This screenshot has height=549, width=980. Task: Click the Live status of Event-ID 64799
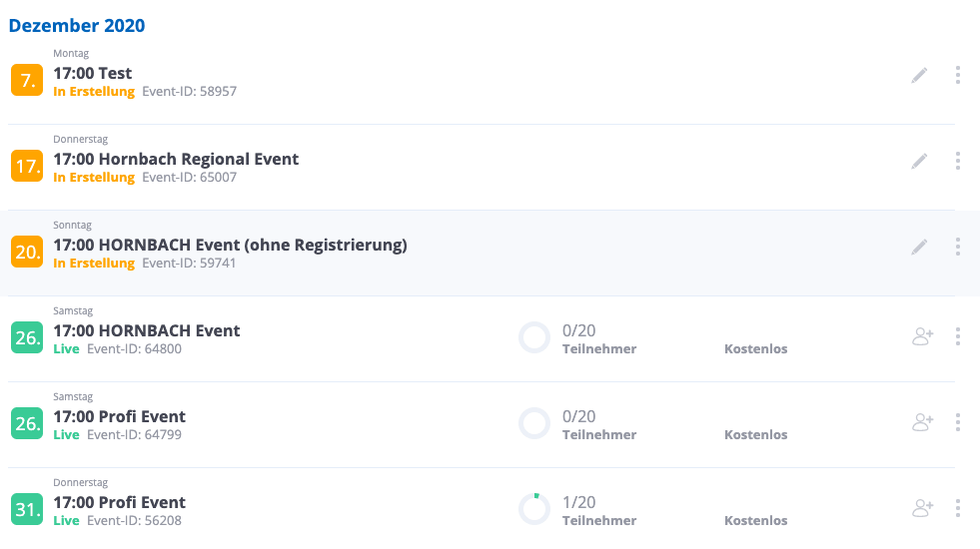pyautogui.click(x=66, y=435)
